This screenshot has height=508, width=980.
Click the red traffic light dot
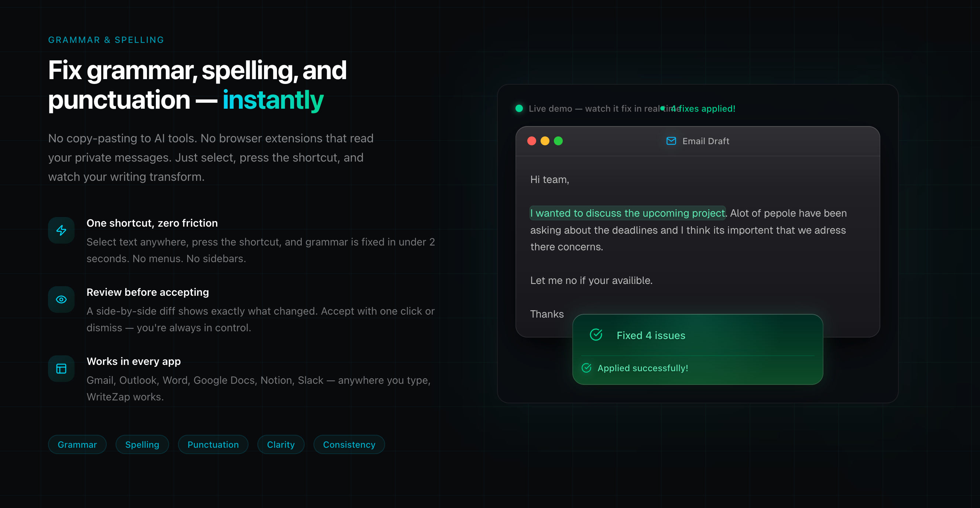tap(531, 141)
